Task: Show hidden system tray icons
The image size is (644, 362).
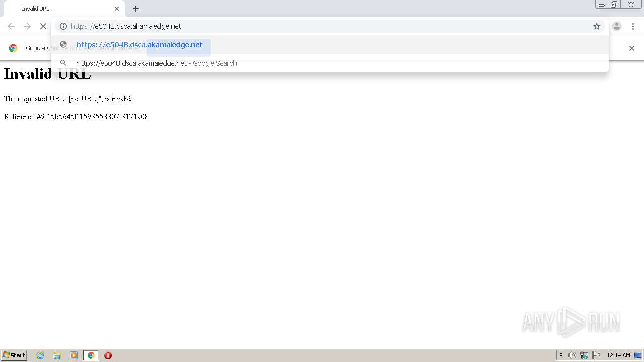Action: click(x=561, y=355)
